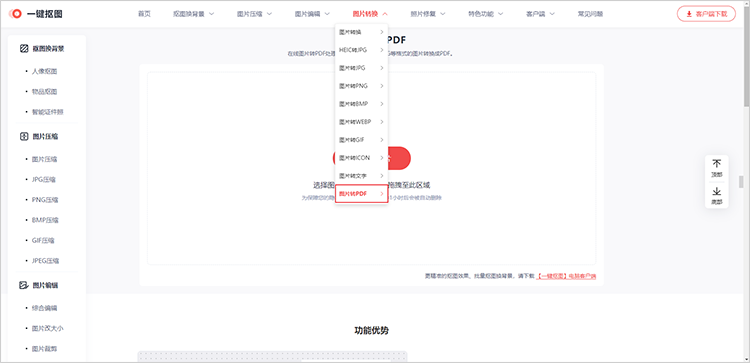
Task: Open 智能证件照 in the sidebar
Action: (x=47, y=112)
